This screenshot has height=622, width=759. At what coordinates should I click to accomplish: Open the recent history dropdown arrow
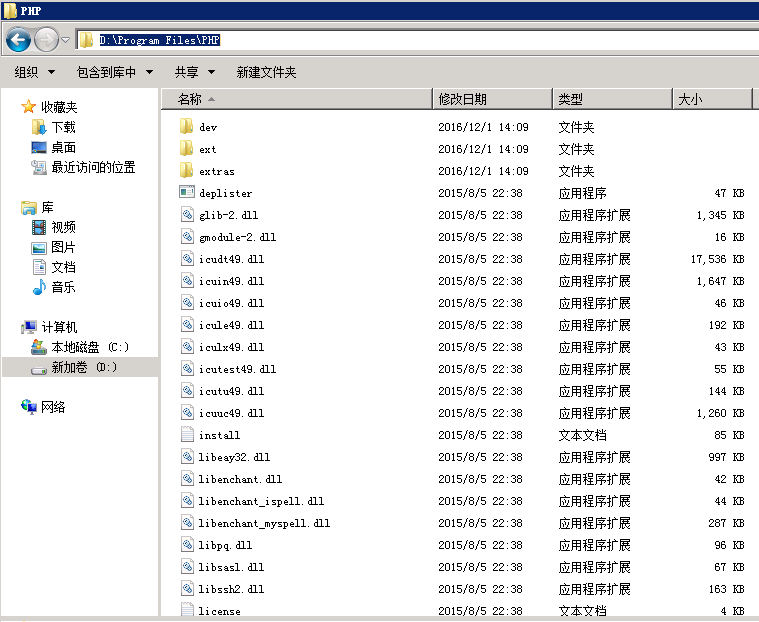(65, 40)
